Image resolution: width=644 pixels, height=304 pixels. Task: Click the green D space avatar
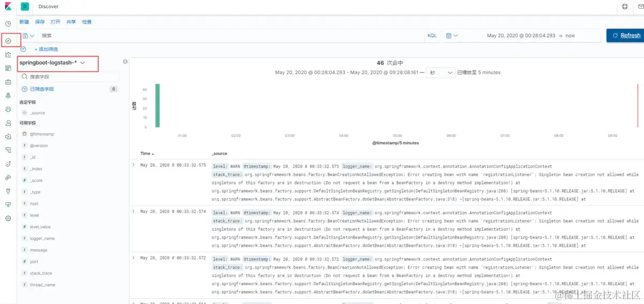click(x=25, y=7)
